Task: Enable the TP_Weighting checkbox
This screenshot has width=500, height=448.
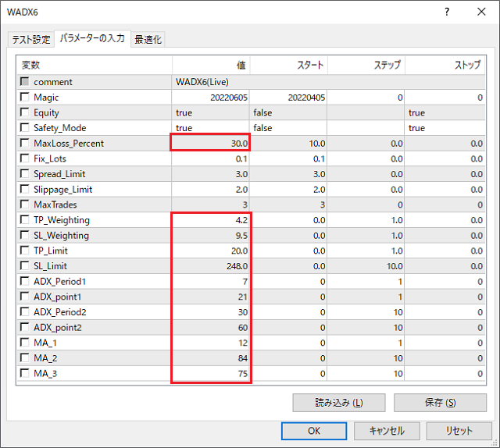Action: point(24,220)
